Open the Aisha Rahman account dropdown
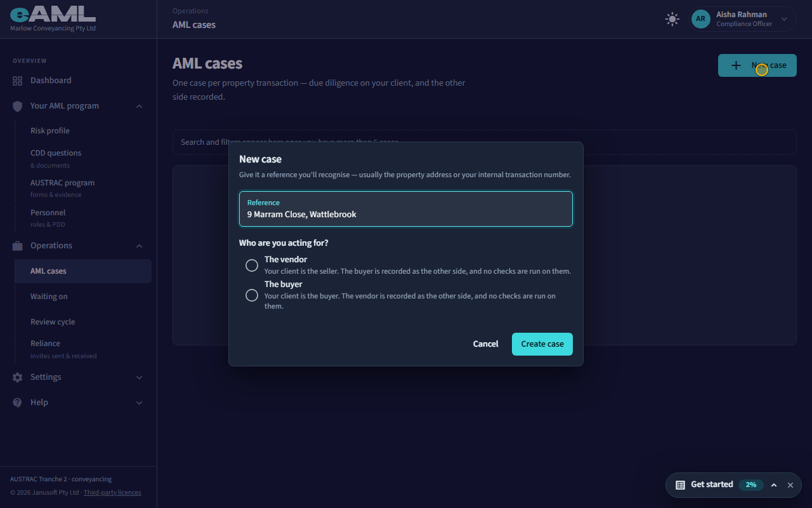The image size is (812, 508). [x=743, y=19]
